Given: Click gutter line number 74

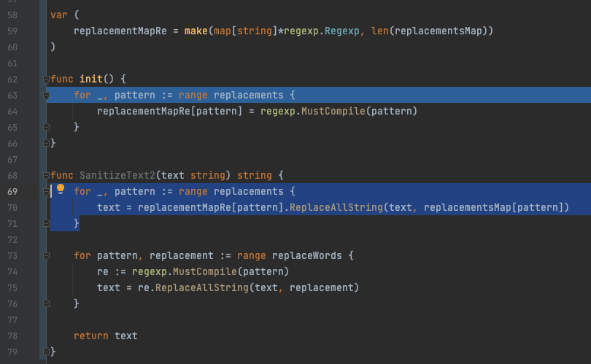Looking at the screenshot, I should point(14,271).
